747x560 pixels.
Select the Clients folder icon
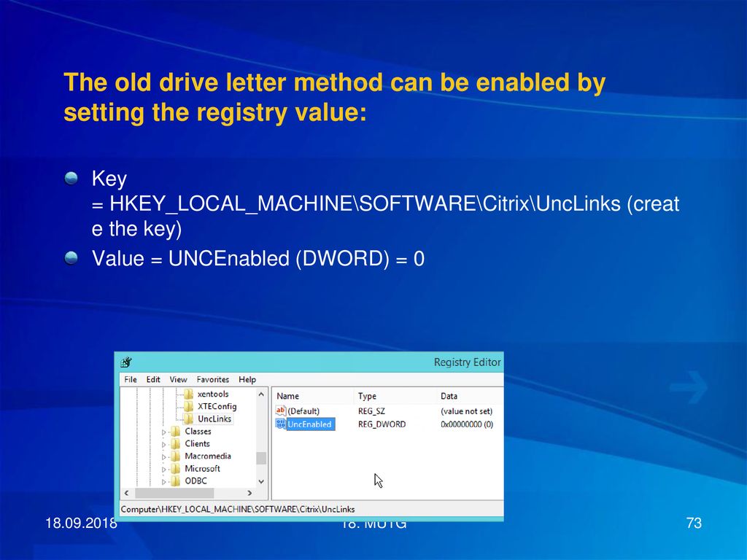(176, 443)
